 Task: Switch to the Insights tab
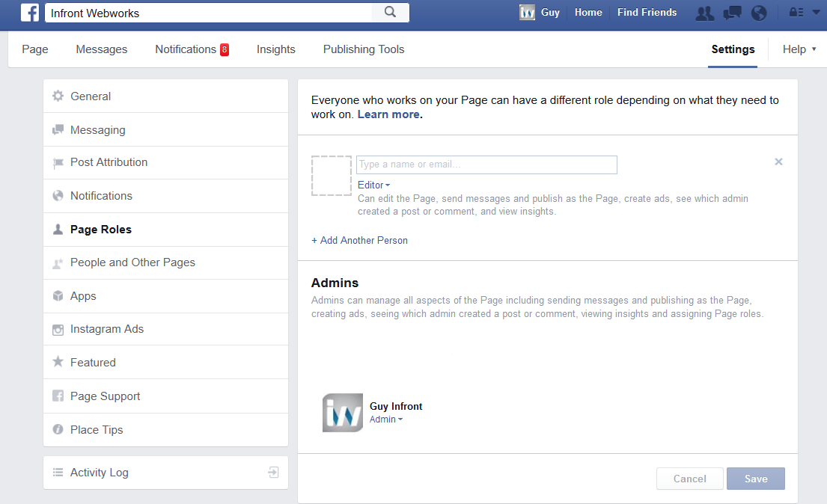pos(276,49)
